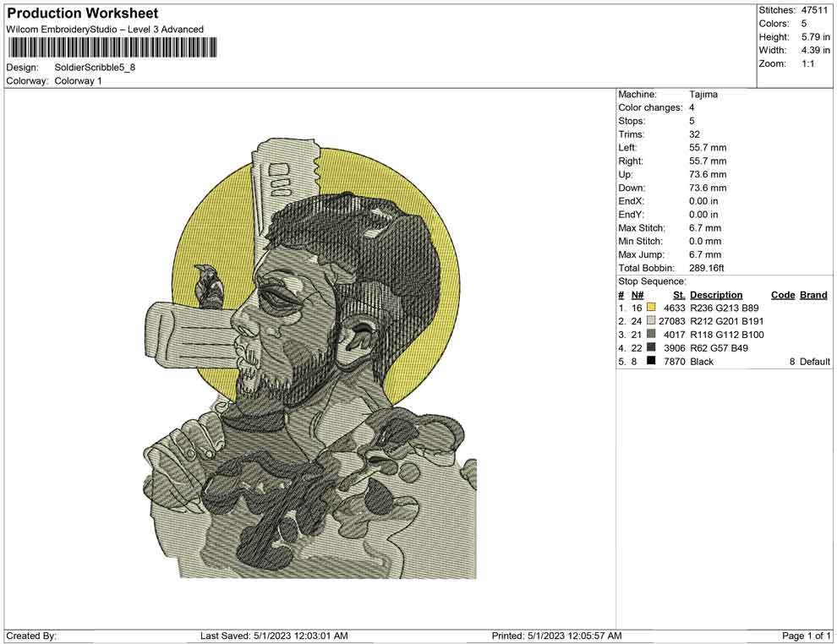837x644 pixels.
Task: Click the width value '4.39 in'
Action: point(816,50)
